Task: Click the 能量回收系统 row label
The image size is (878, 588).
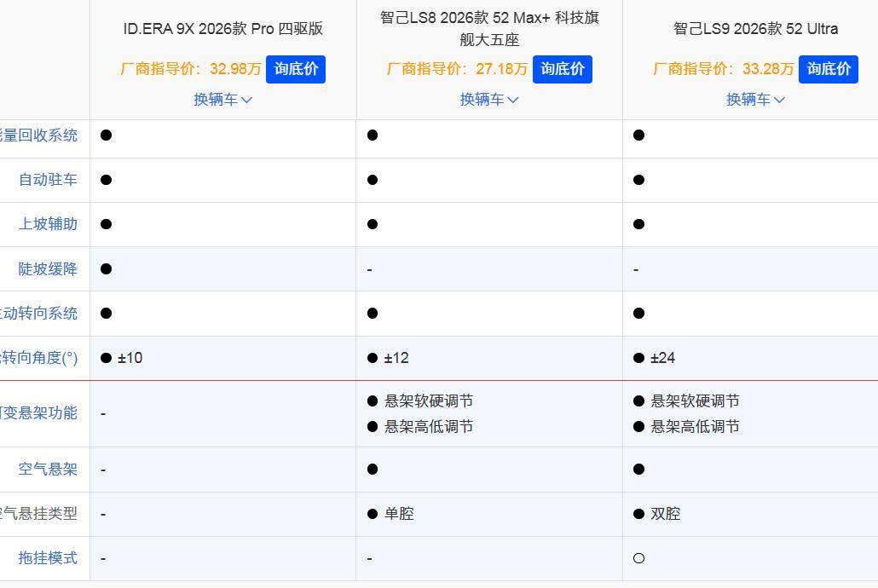Action: click(x=38, y=135)
